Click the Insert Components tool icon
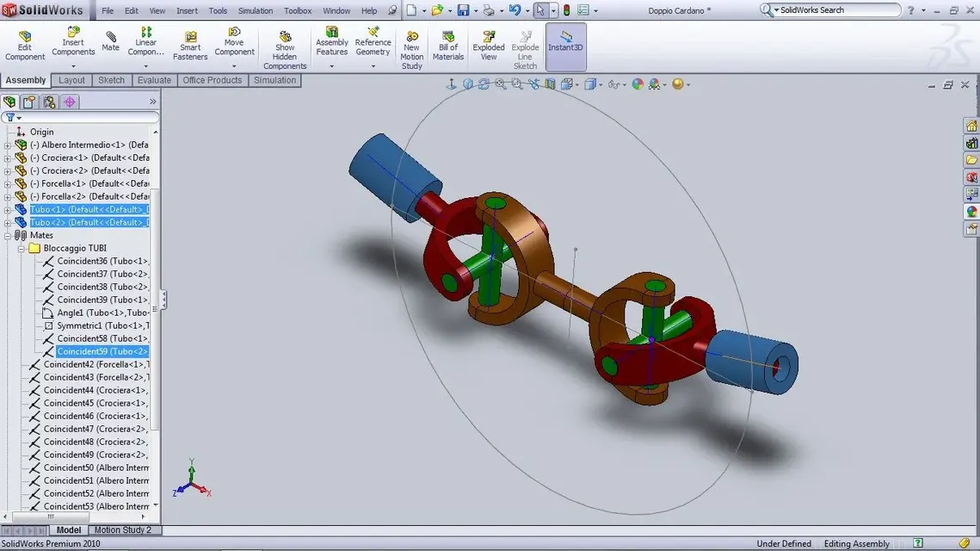Screen dimensions: 980x551 click(x=73, y=32)
